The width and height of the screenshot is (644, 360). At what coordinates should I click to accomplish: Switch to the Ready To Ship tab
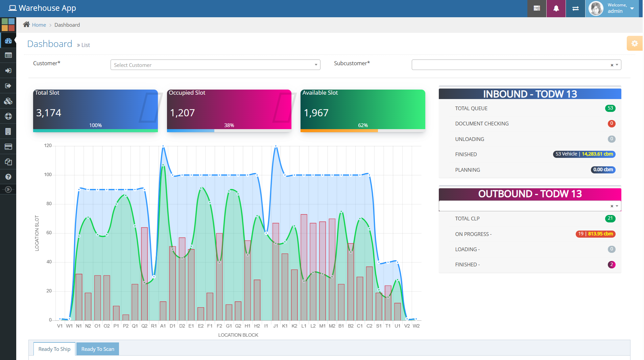point(54,349)
